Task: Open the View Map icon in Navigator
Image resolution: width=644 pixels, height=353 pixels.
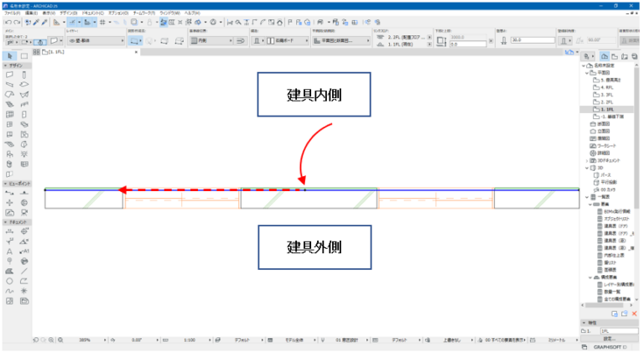Action: coord(615,56)
